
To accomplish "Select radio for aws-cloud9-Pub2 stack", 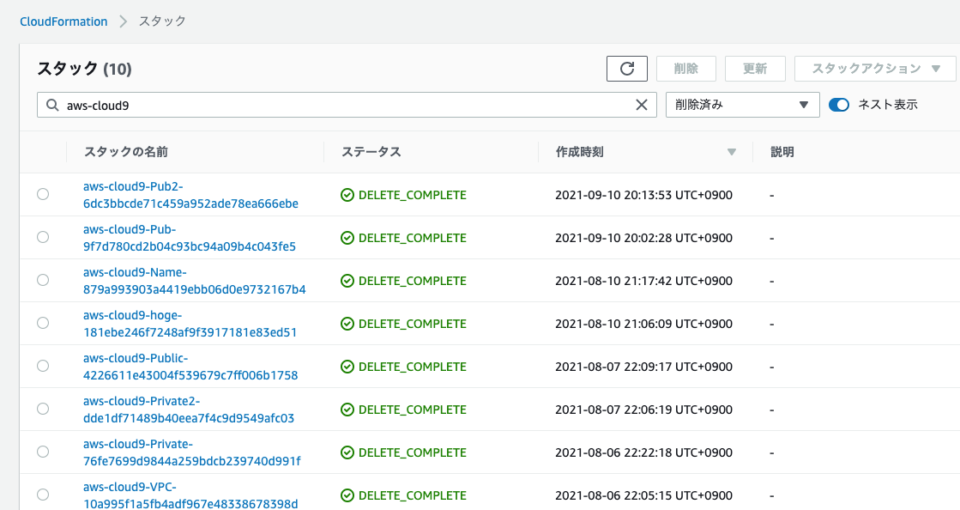I will 43,194.
